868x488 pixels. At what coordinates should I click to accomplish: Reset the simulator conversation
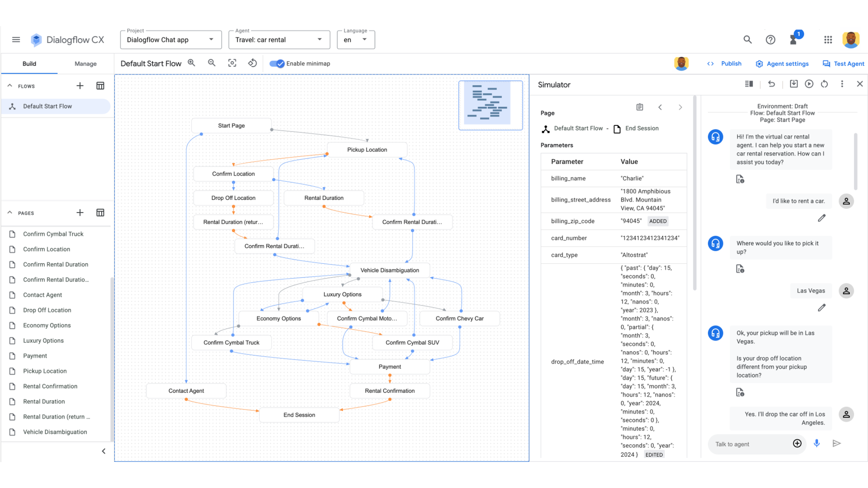(824, 84)
